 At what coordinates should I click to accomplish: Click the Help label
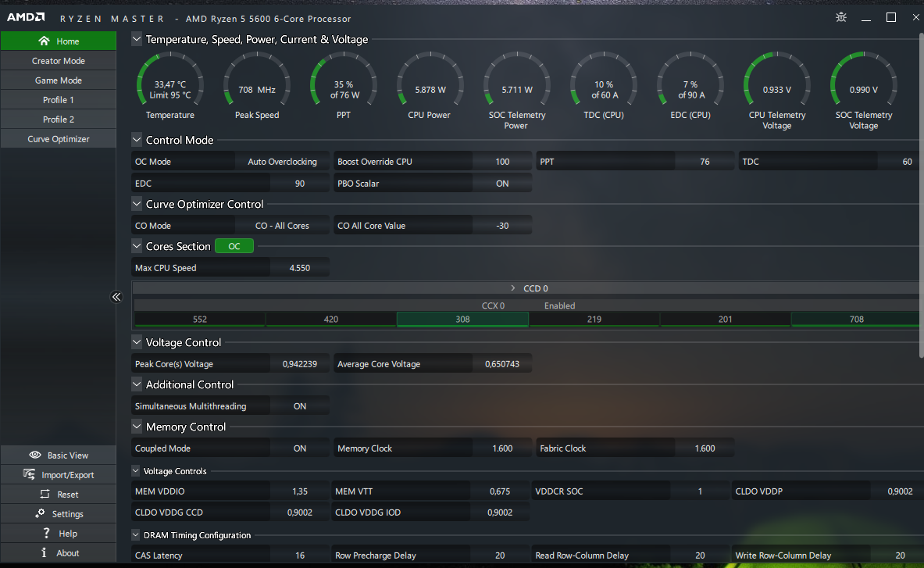68,534
